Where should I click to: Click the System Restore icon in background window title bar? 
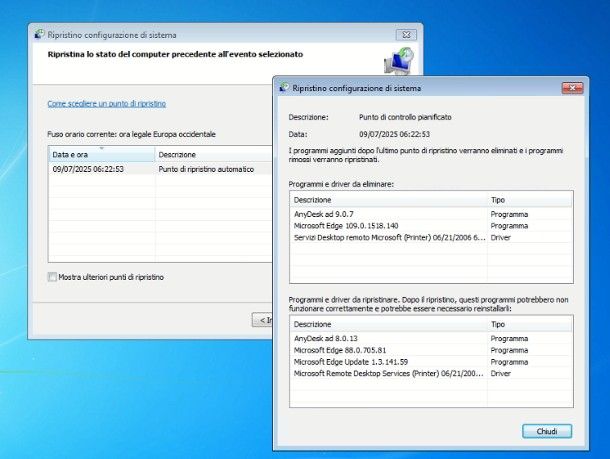click(39, 34)
